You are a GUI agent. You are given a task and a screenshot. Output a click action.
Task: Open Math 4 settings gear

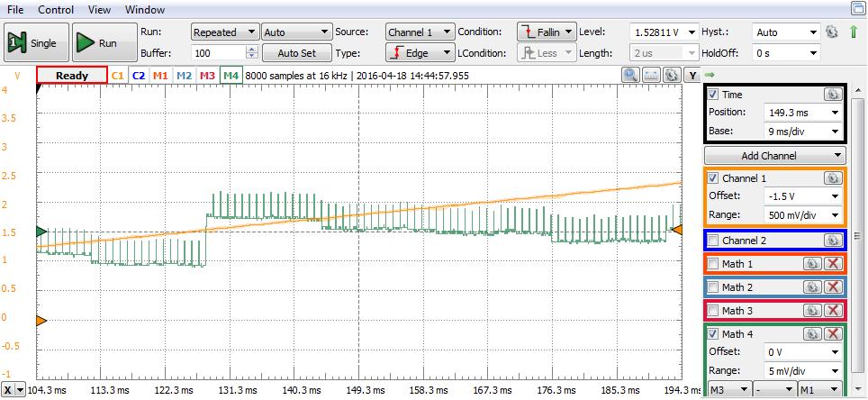[x=811, y=334]
